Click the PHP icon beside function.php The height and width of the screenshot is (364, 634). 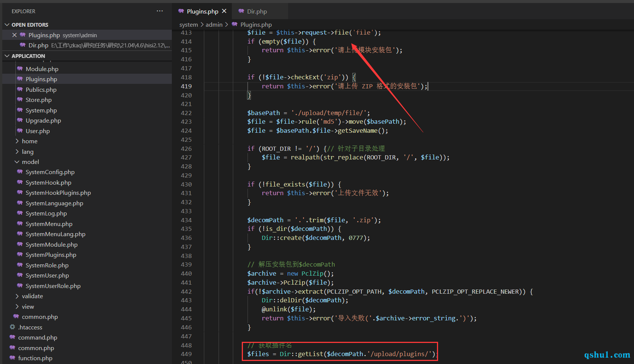coord(12,358)
